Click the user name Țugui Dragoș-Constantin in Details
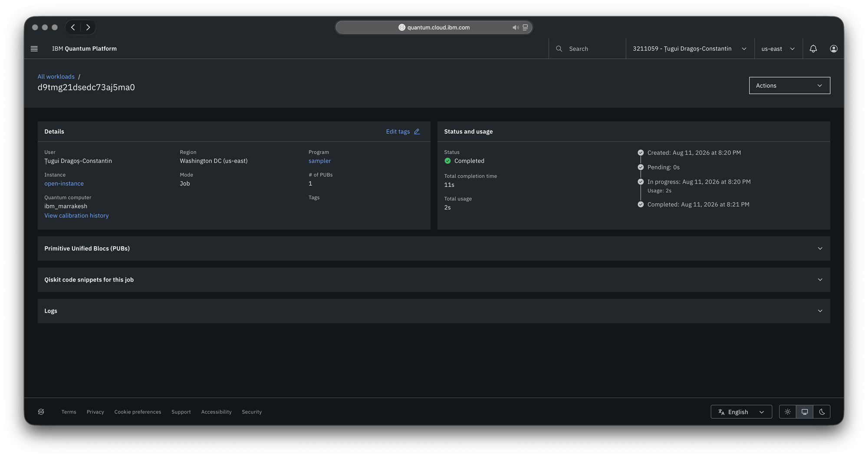Screen dimensions: 868x457 coord(78,161)
